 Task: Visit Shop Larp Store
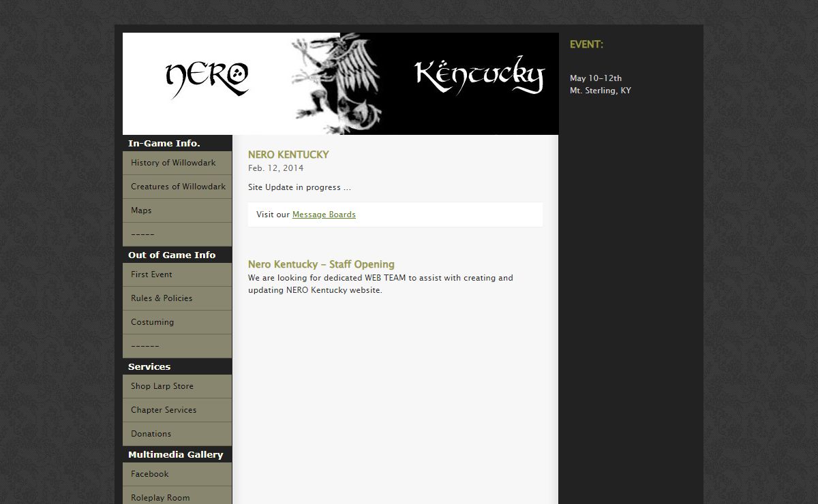[x=177, y=386]
